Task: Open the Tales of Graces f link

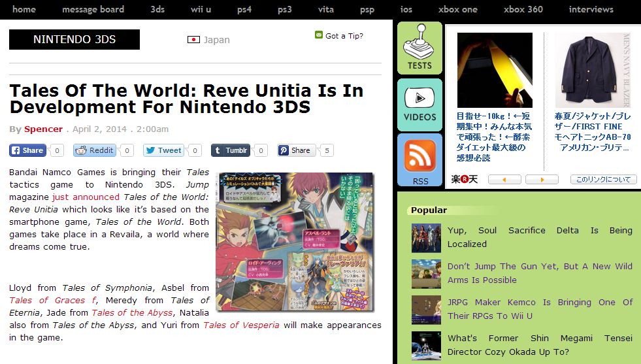Action: tap(53, 301)
